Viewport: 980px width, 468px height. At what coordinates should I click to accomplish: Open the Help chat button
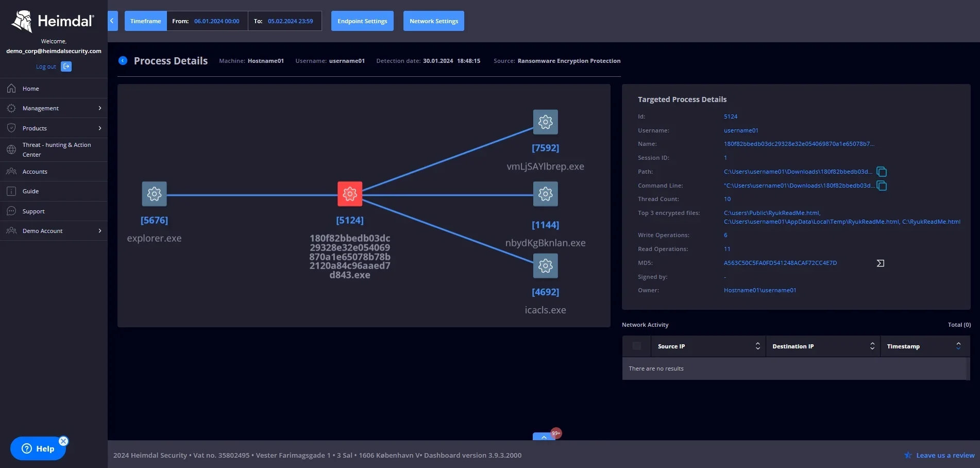[x=38, y=449]
